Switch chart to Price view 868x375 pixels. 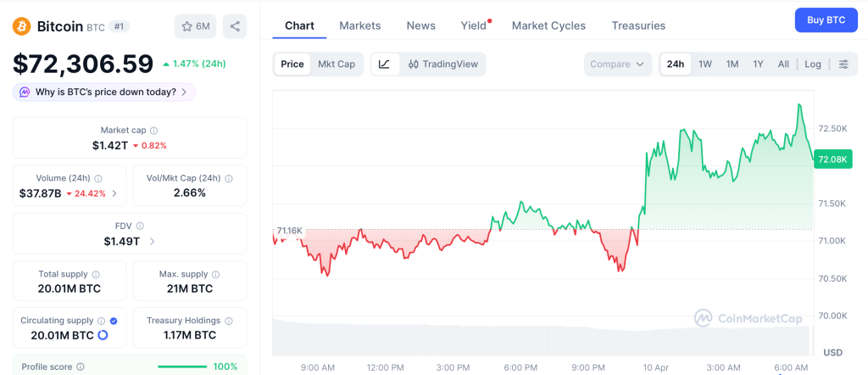coord(292,64)
